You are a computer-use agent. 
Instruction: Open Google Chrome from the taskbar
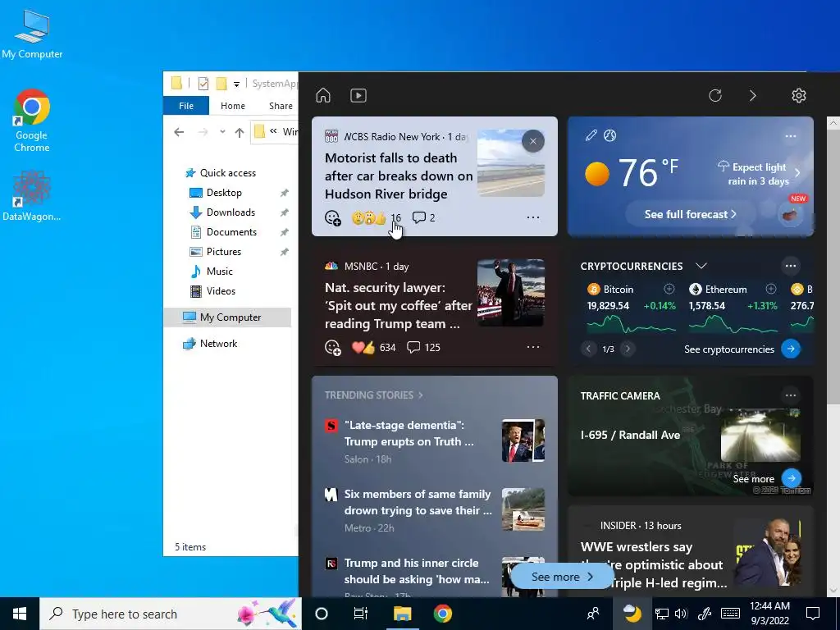coord(442,614)
